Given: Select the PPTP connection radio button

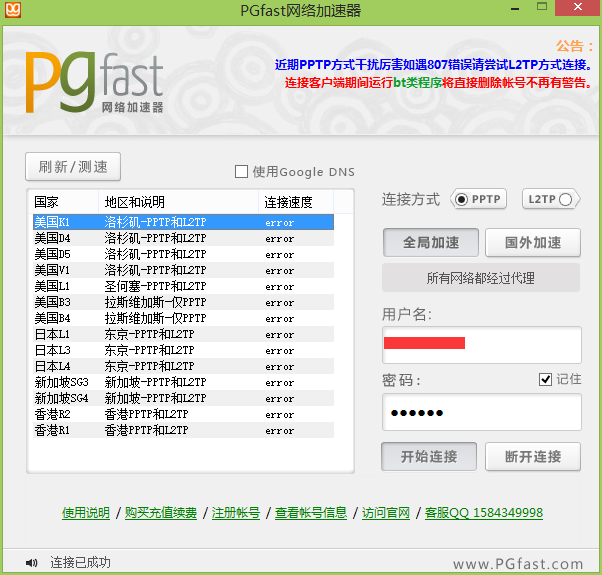Looking at the screenshot, I should click(461, 199).
